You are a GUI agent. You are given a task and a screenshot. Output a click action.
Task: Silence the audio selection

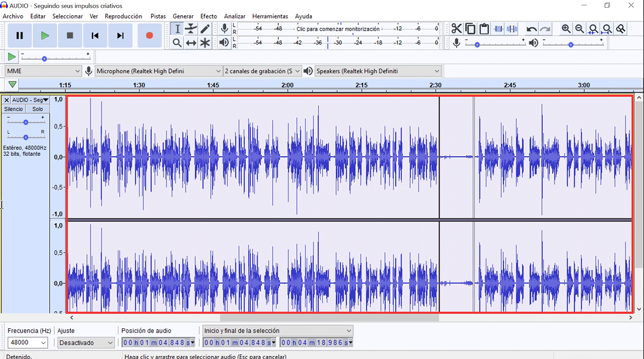512,29
